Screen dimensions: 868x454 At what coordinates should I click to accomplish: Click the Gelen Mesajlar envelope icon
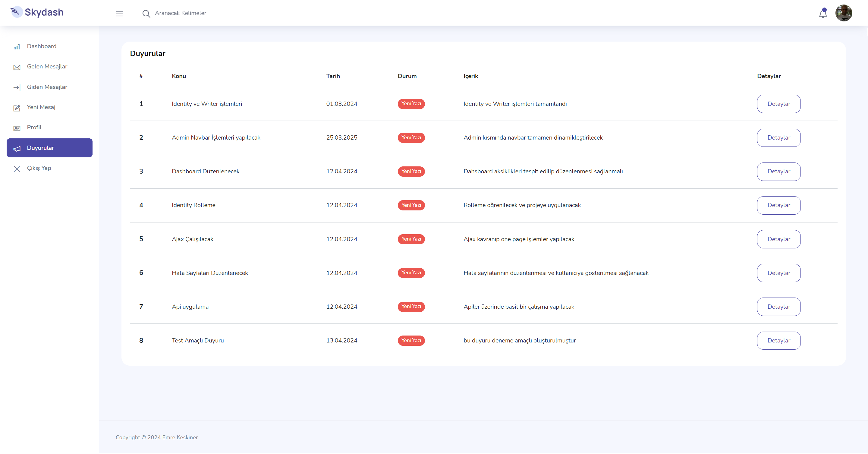tap(17, 67)
